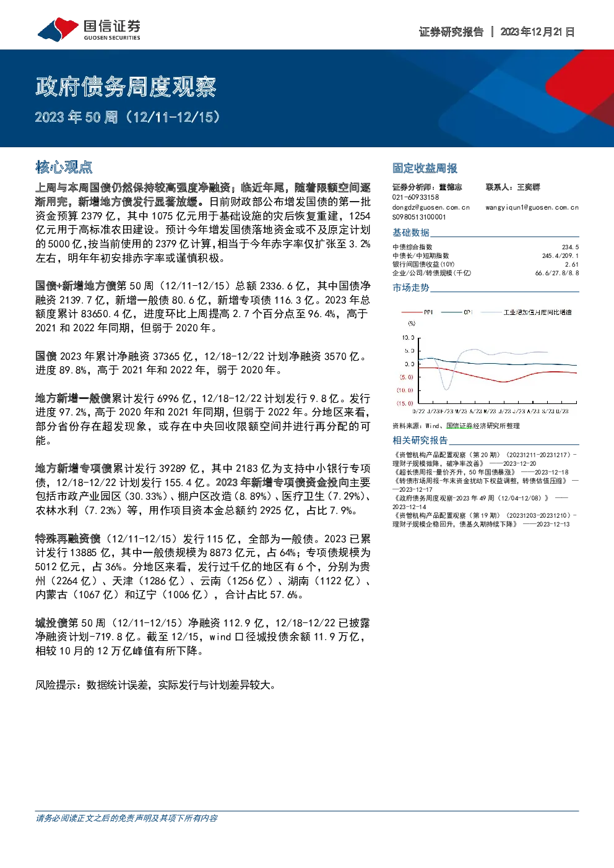Click the PPI legend entry in the chart

coord(417,312)
